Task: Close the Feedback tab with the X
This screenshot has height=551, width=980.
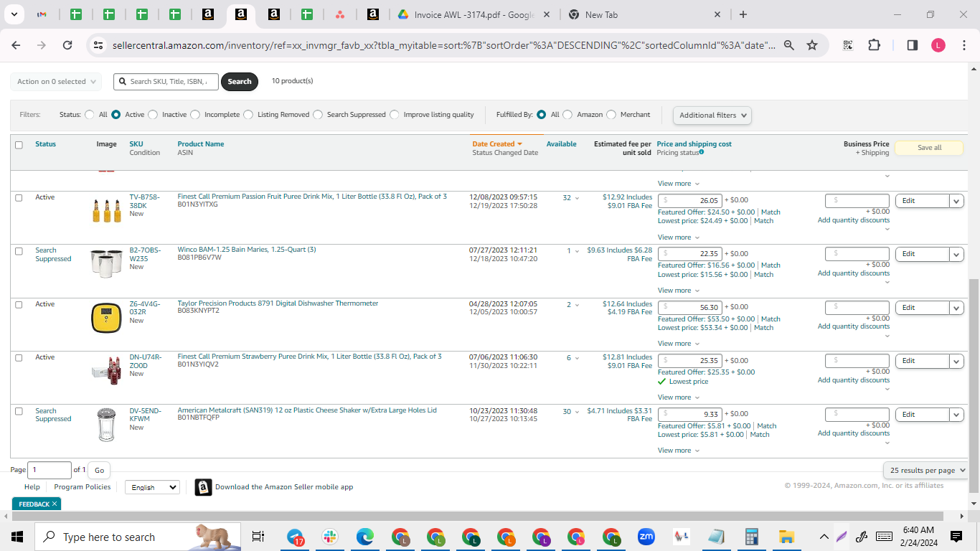Action: point(54,504)
